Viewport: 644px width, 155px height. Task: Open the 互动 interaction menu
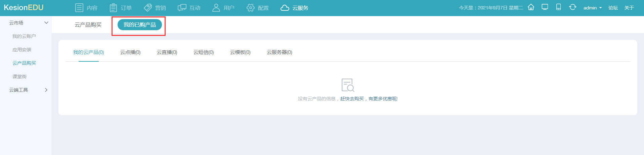coord(189,8)
